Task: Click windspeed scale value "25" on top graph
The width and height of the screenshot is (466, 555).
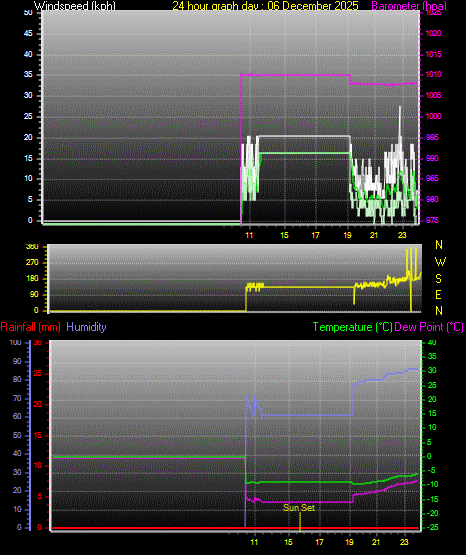Action: point(28,116)
